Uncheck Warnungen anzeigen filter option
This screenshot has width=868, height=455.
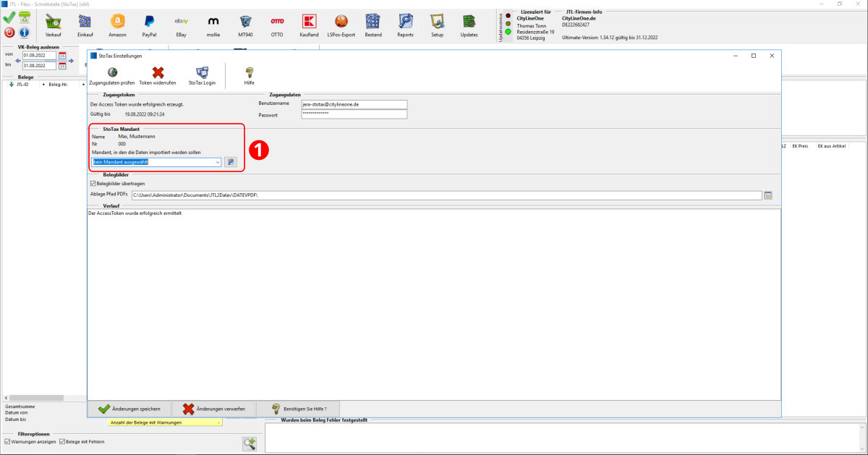tap(7, 441)
